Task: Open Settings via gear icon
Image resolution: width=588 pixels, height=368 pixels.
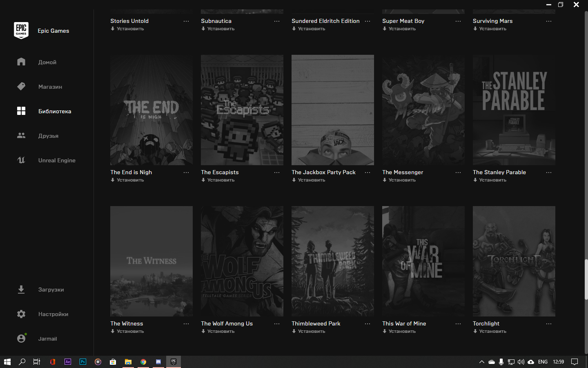Action: tap(21, 314)
